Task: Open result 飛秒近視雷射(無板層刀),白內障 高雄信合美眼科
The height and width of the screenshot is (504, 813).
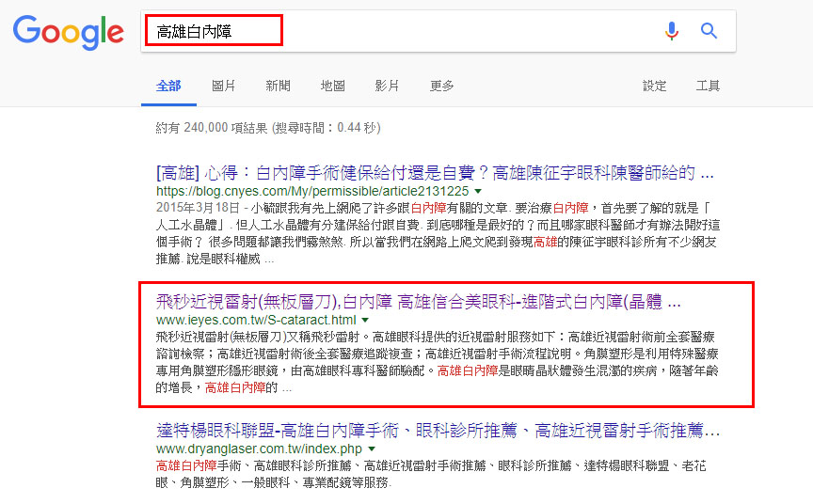Action: point(418,302)
